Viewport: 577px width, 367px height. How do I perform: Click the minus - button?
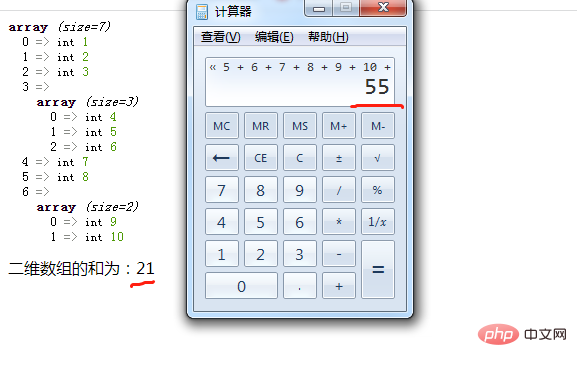pos(339,254)
